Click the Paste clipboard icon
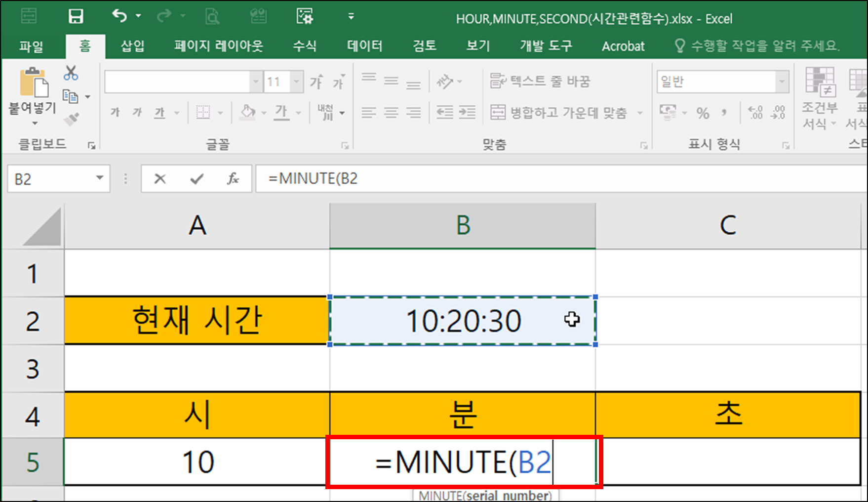868x502 pixels. 34,83
